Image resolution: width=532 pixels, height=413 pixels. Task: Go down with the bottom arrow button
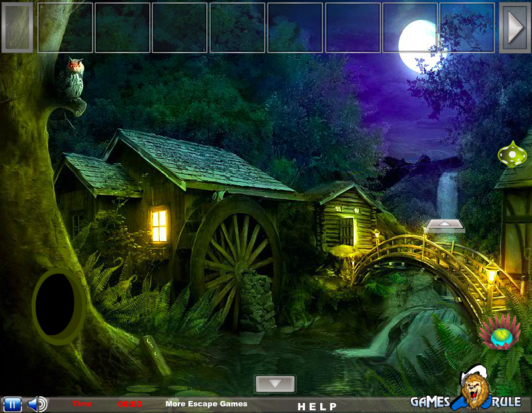coord(275,384)
